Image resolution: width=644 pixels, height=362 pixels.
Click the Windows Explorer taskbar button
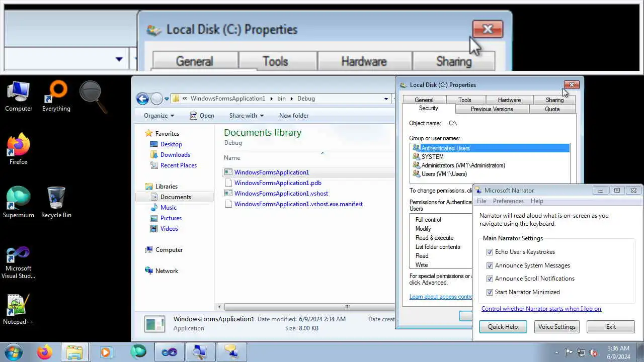coord(75,352)
